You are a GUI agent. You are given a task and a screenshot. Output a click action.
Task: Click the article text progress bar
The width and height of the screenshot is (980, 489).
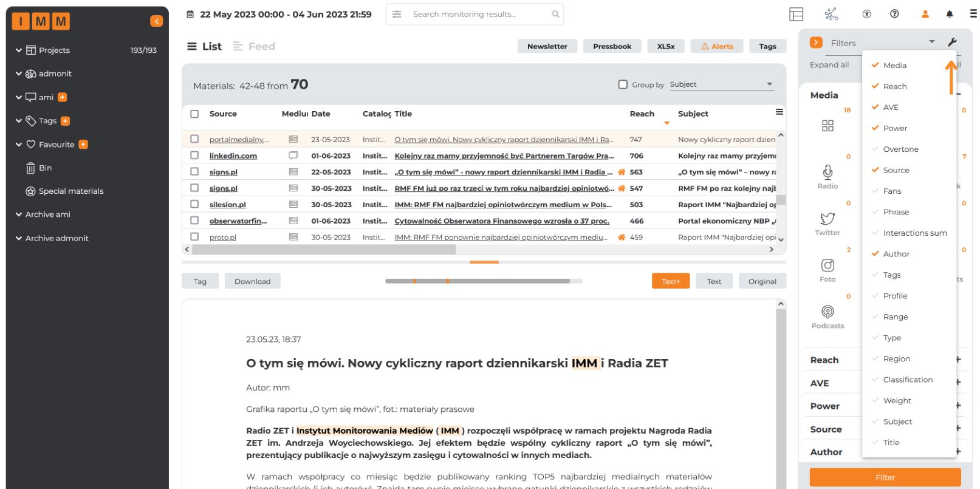[x=484, y=281]
